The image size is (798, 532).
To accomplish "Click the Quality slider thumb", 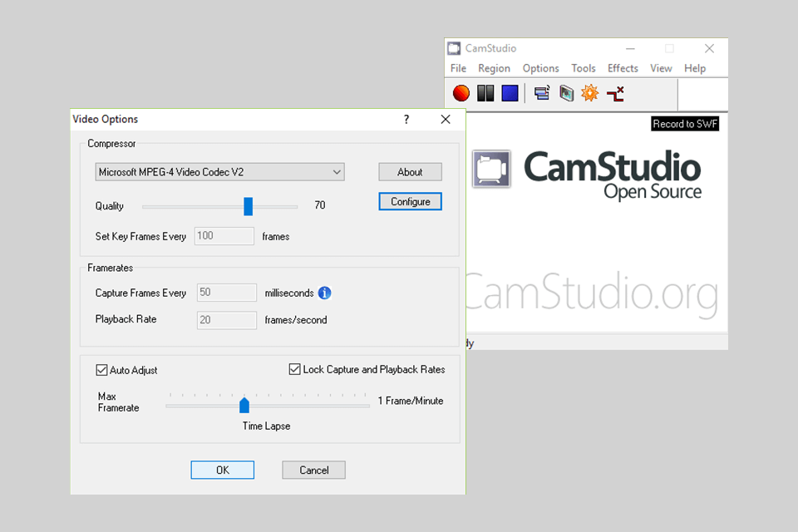I will point(249,206).
